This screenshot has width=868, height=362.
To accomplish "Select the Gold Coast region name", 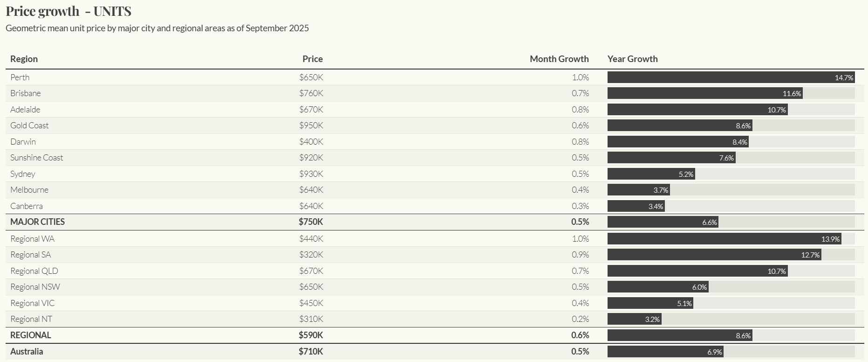I will 29,125.
